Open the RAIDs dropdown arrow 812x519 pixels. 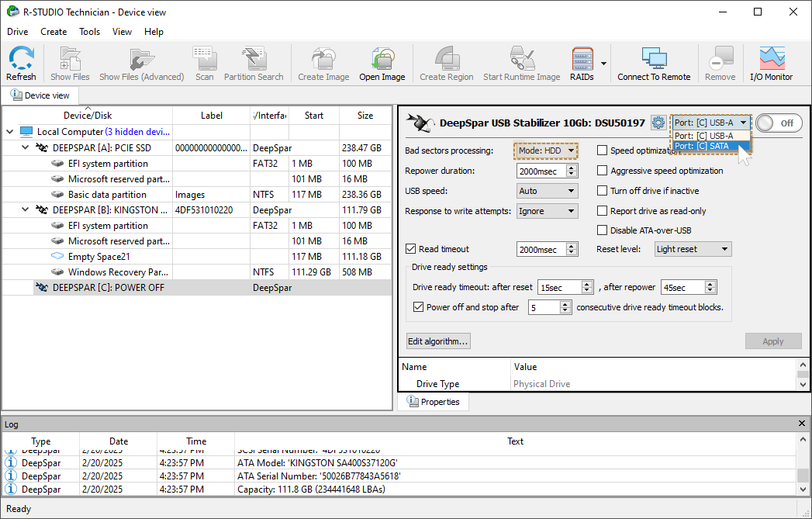click(603, 63)
